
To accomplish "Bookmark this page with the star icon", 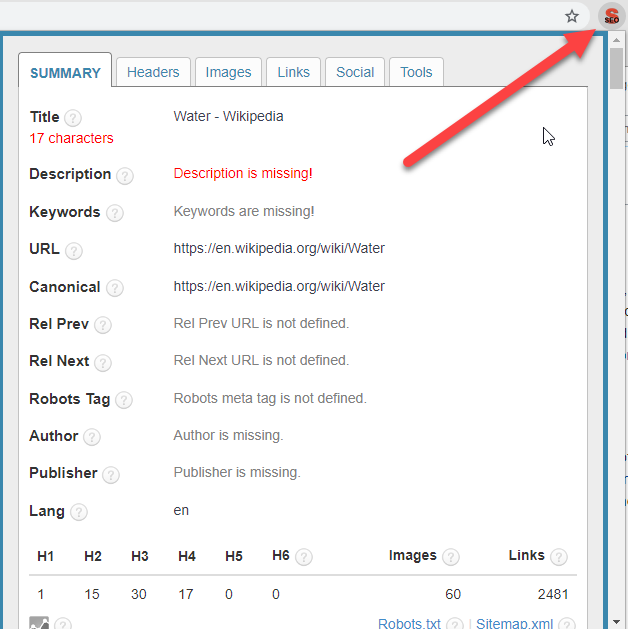I will [x=572, y=16].
